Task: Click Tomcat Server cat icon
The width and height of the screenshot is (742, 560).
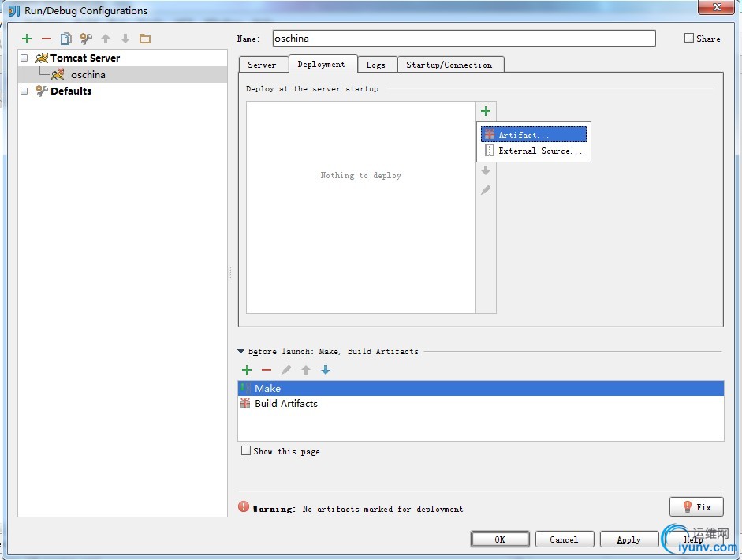Action: tap(42, 58)
